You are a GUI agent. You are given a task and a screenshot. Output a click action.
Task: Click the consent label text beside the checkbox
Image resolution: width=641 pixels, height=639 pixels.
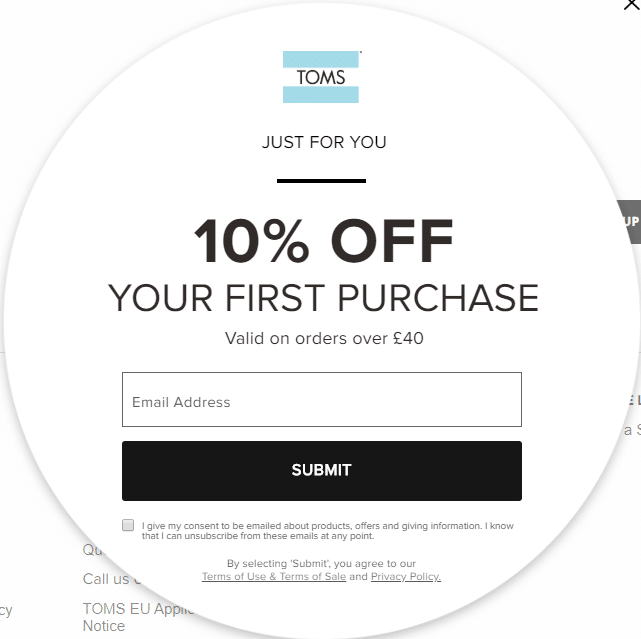[327, 531]
